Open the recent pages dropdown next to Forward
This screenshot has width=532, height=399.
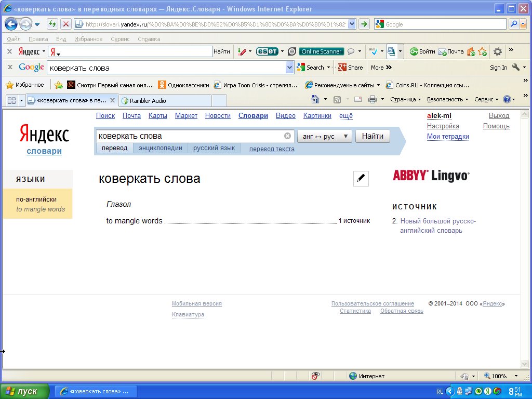click(37, 24)
